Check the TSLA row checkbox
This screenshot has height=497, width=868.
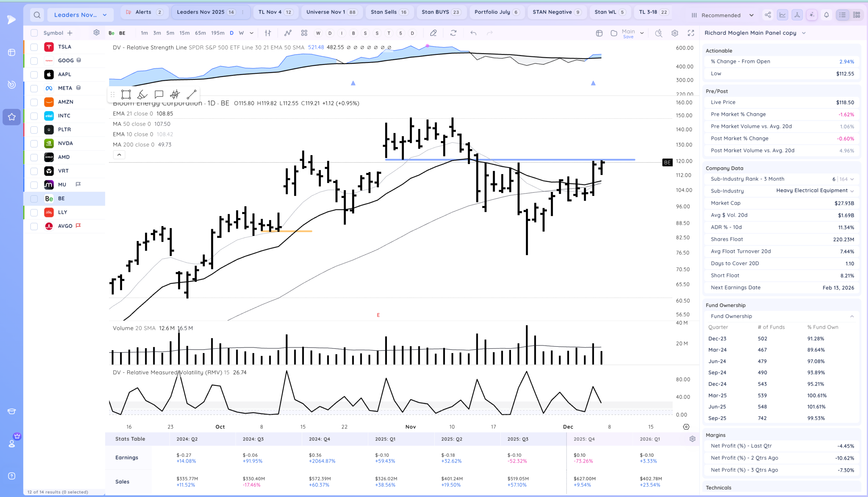[x=34, y=47]
